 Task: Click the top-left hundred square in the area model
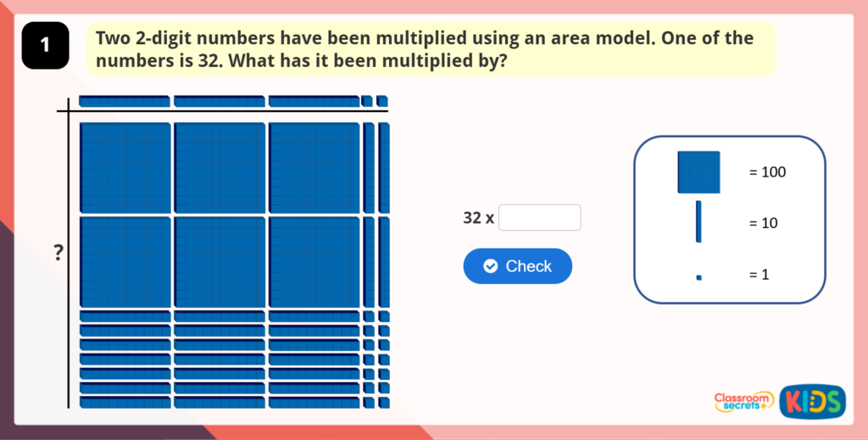(125, 167)
